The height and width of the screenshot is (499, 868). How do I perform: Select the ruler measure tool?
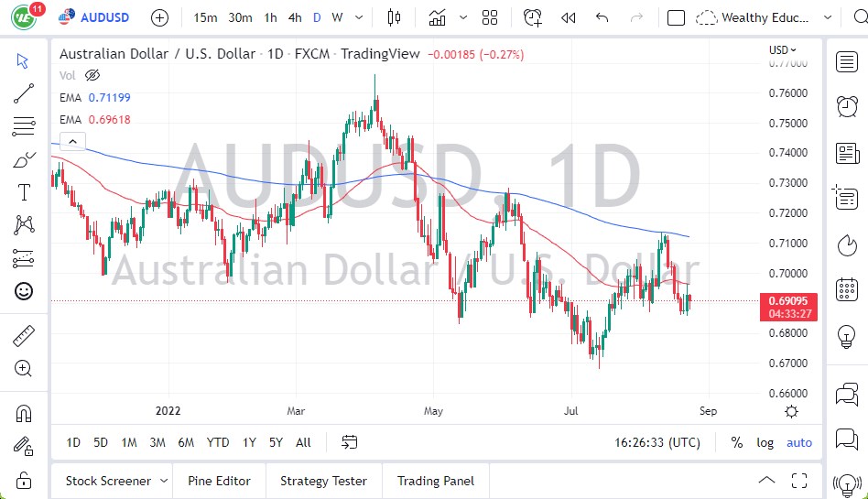pos(24,336)
